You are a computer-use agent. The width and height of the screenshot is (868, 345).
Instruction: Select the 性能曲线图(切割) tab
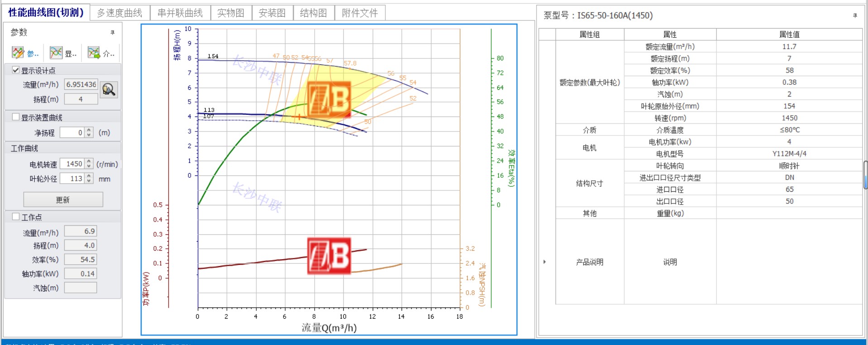click(46, 12)
